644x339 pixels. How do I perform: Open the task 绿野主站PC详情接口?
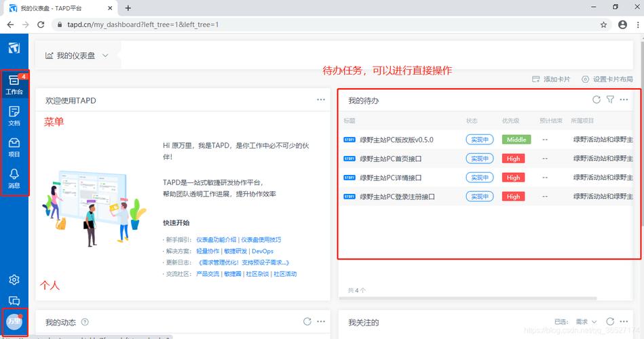click(x=391, y=178)
